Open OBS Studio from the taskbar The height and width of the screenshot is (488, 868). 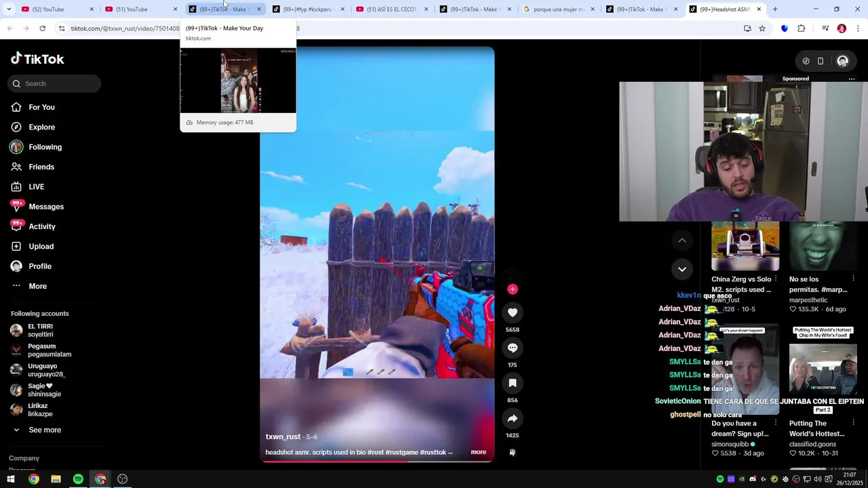pyautogui.click(x=122, y=479)
